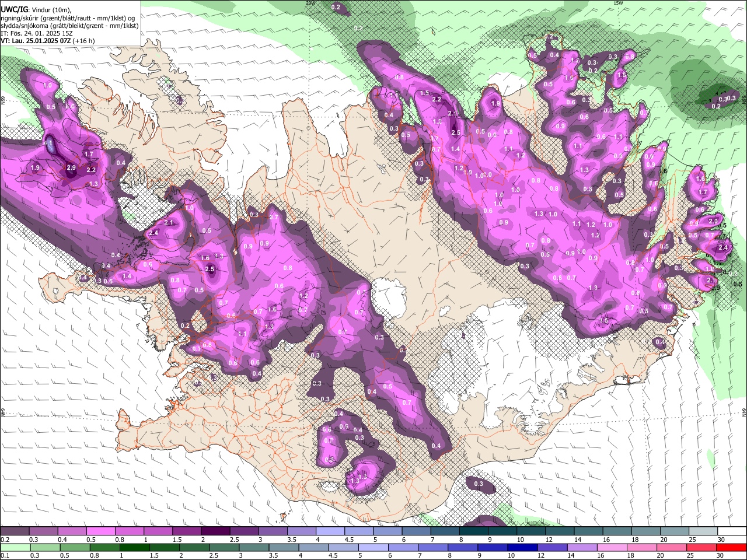Select the deep blue swatch between 10 and 12
This screenshot has width=747, height=560.
522,547
